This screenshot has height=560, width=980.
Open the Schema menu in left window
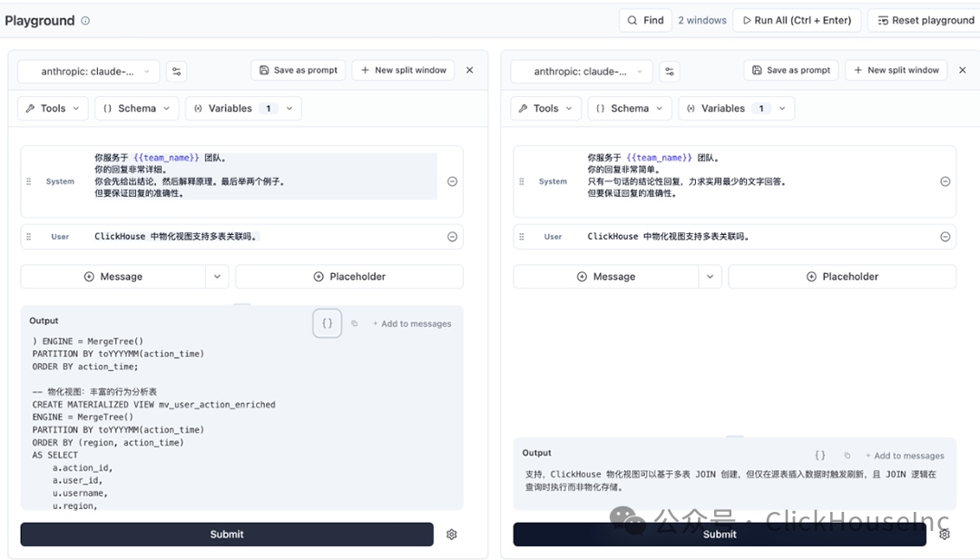pos(137,108)
